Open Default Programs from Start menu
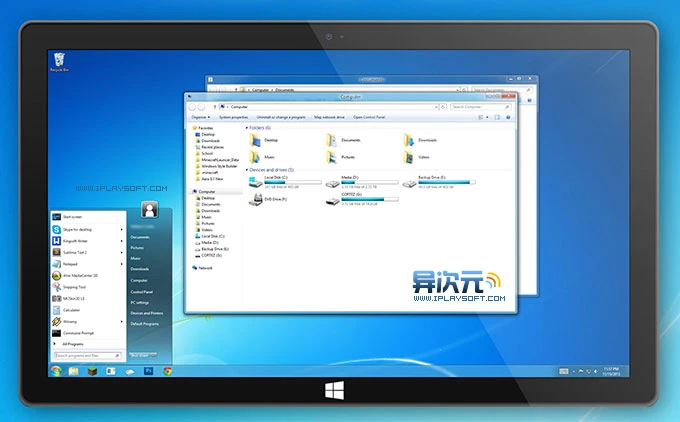Viewport: 680px width, 422px height. [x=145, y=324]
